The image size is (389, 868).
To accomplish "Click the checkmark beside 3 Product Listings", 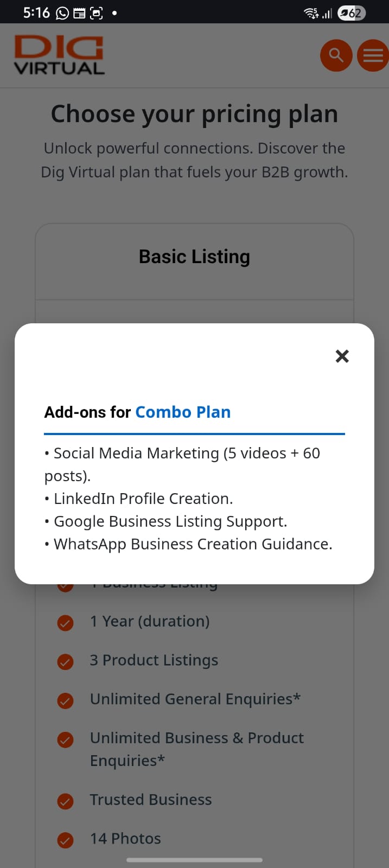I will (x=66, y=661).
